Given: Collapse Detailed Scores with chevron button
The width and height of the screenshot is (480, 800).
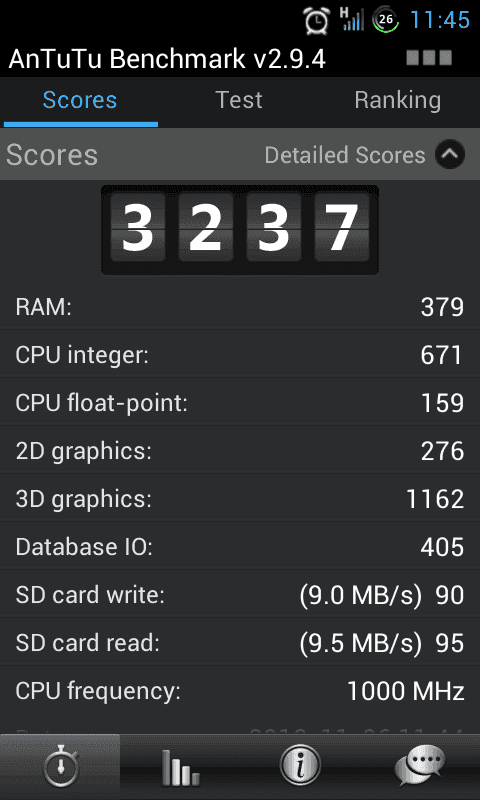Looking at the screenshot, I should pyautogui.click(x=450, y=155).
